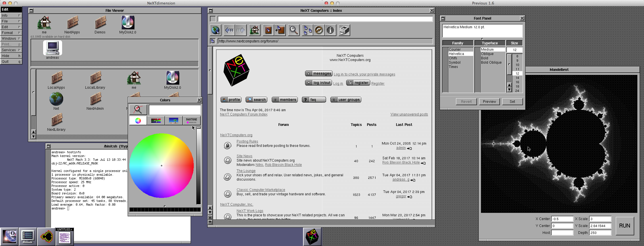Select Bold Oblique typeface in Font Panel
The image size is (644, 246).
[491, 63]
